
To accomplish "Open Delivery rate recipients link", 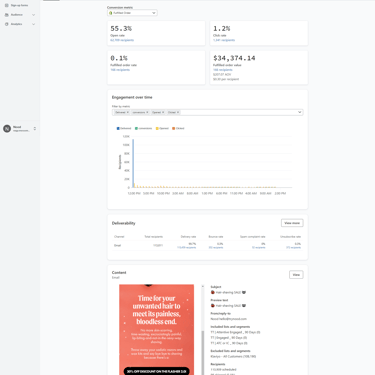I will 186,248.
